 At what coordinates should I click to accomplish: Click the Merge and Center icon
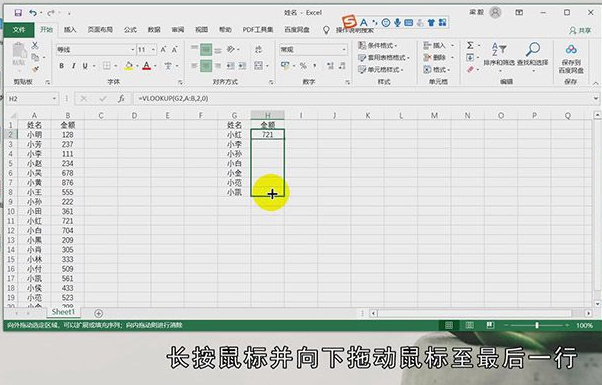(x=259, y=66)
